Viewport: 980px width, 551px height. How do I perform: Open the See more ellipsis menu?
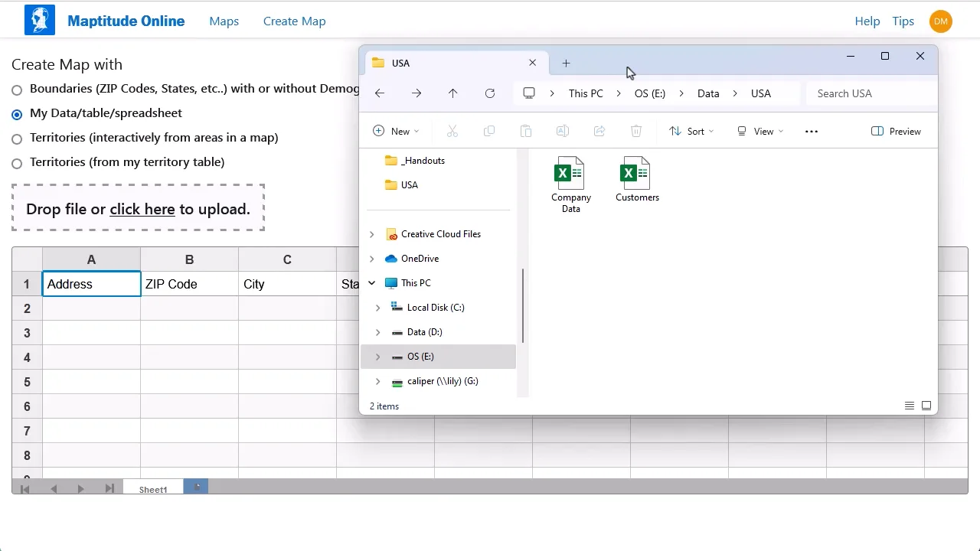[x=812, y=132]
